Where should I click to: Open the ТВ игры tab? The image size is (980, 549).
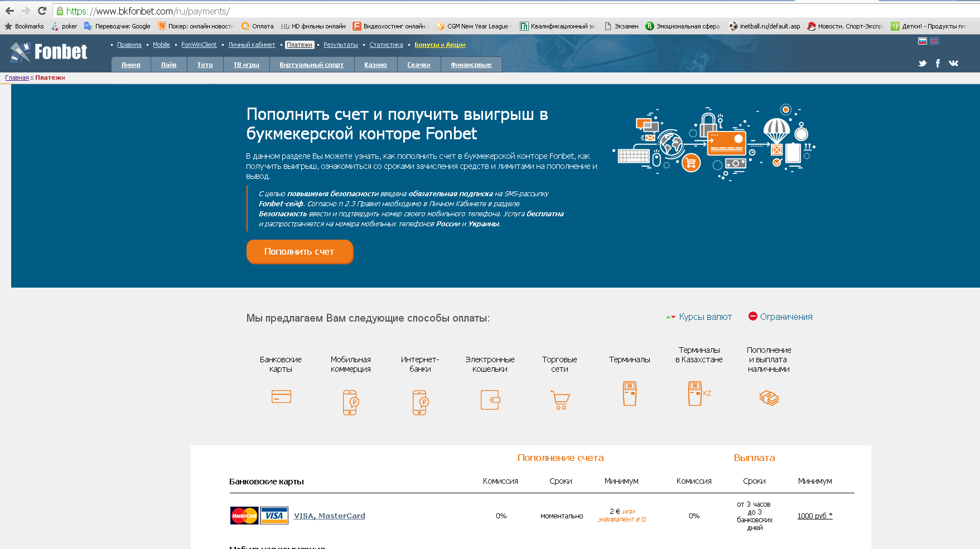(246, 65)
